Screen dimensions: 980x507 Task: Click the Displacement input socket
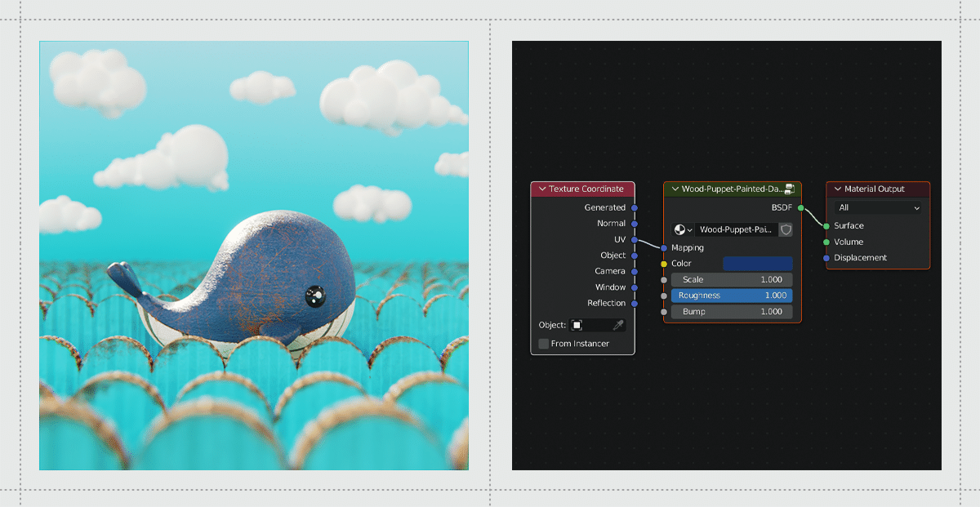click(826, 258)
